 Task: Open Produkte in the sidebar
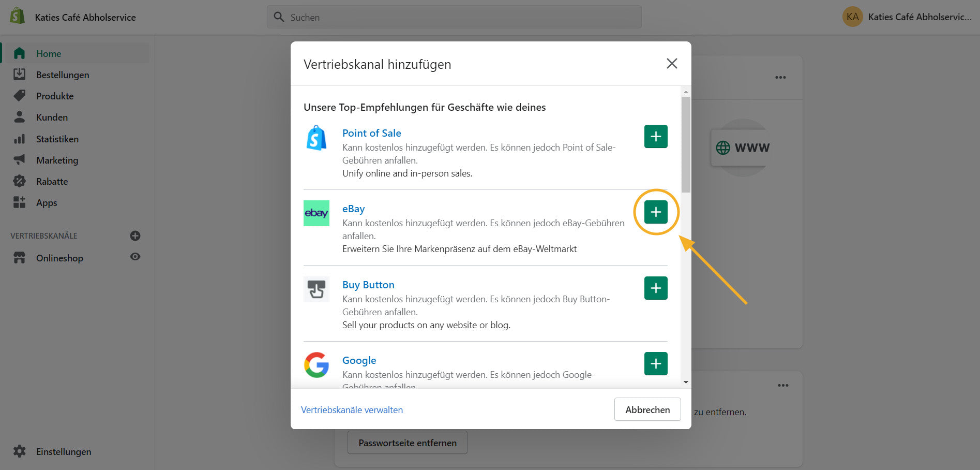pyautogui.click(x=55, y=96)
